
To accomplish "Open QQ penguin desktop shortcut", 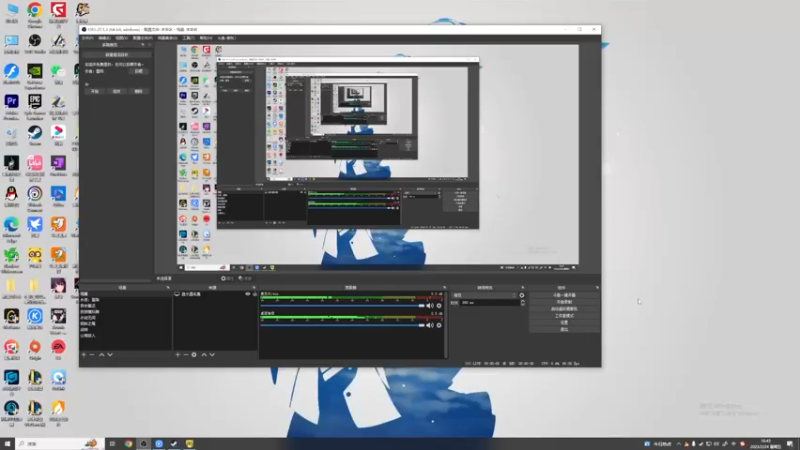I will [11, 194].
